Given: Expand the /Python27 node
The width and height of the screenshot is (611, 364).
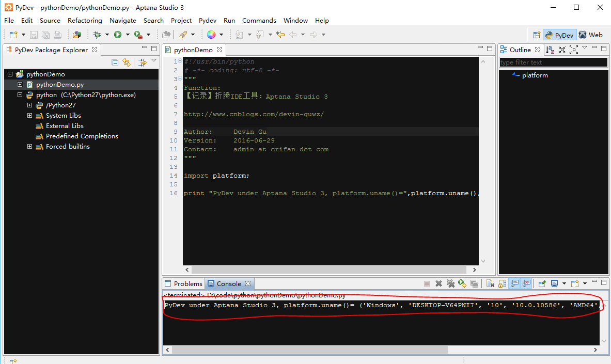Looking at the screenshot, I should tap(29, 105).
